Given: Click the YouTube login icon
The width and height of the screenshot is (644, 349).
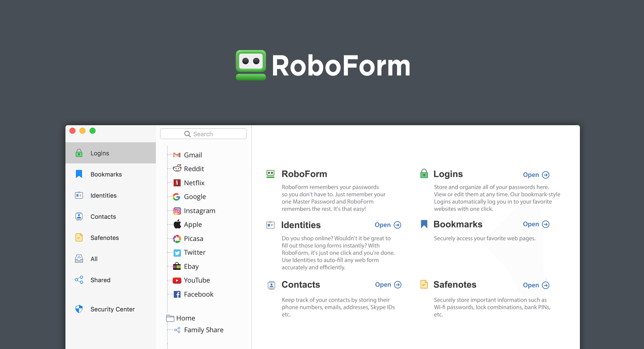Looking at the screenshot, I should 177,280.
